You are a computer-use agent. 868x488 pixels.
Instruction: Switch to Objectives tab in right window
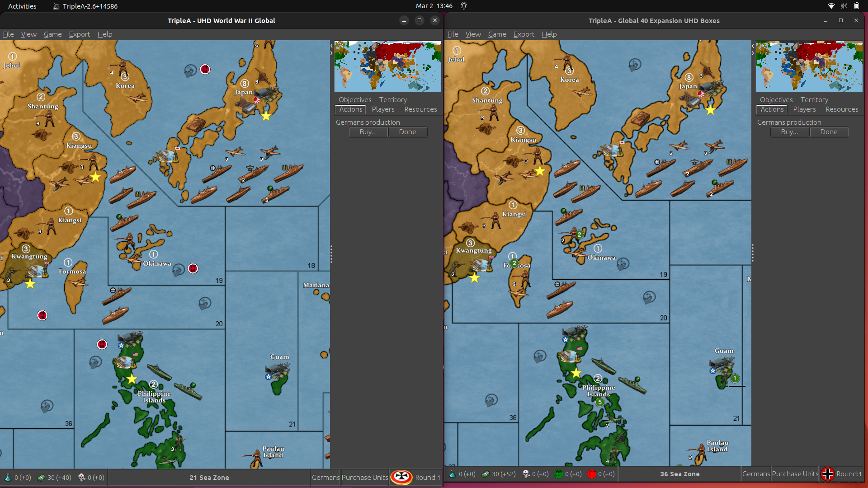[x=776, y=100]
